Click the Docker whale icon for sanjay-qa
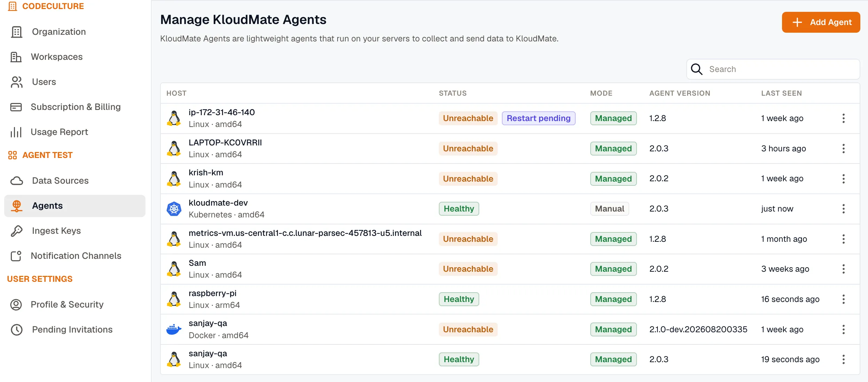 coord(174,329)
